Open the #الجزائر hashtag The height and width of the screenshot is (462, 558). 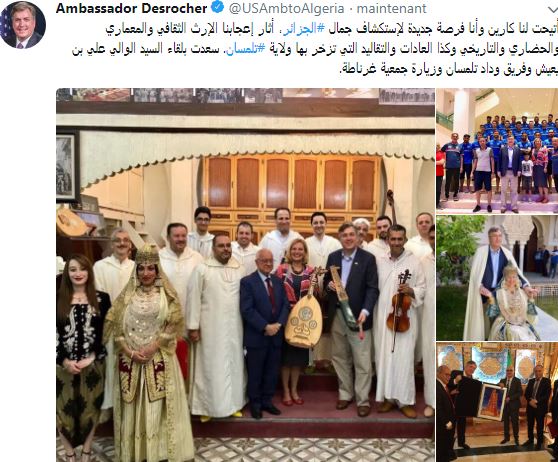(302, 29)
